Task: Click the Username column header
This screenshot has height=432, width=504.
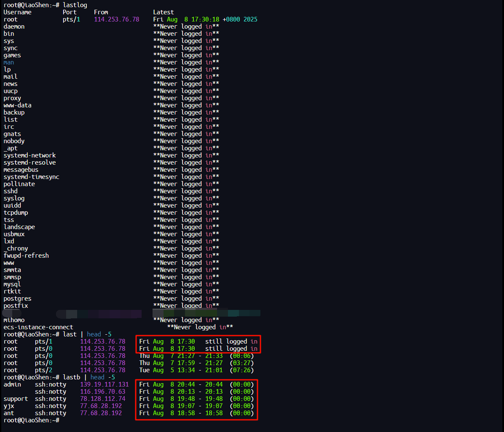Action: 17,12
